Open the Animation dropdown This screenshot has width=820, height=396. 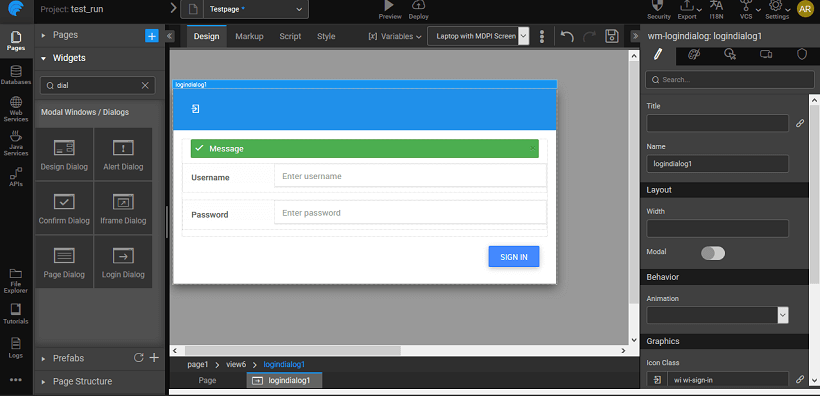718,315
